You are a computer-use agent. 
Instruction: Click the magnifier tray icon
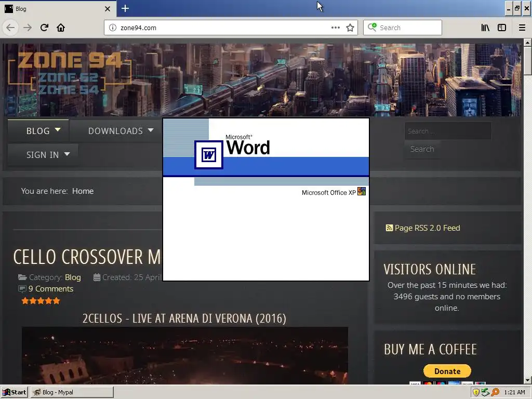tap(495, 392)
